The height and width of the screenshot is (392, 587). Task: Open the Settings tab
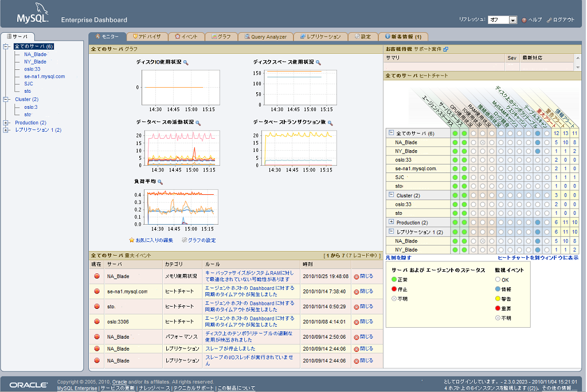[363, 37]
